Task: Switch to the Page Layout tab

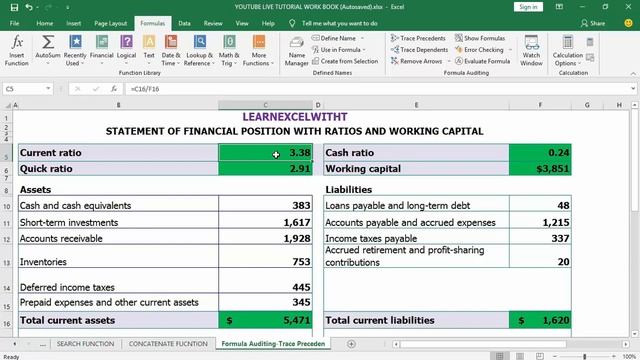Action: coord(110,23)
